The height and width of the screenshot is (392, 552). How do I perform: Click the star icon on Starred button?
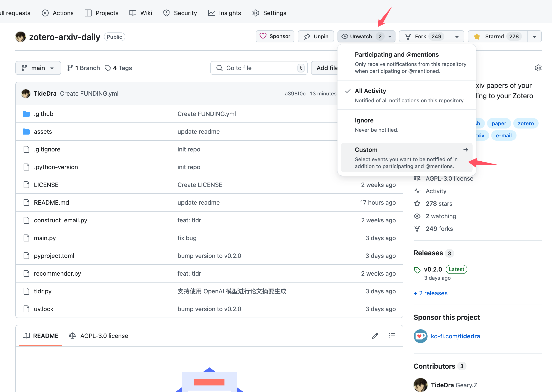477,36
